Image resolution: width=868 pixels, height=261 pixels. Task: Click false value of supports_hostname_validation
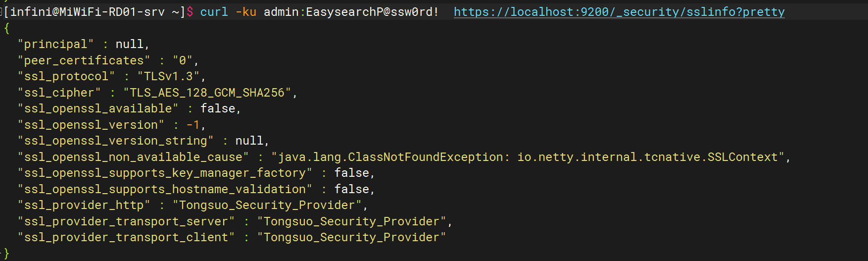[352, 189]
